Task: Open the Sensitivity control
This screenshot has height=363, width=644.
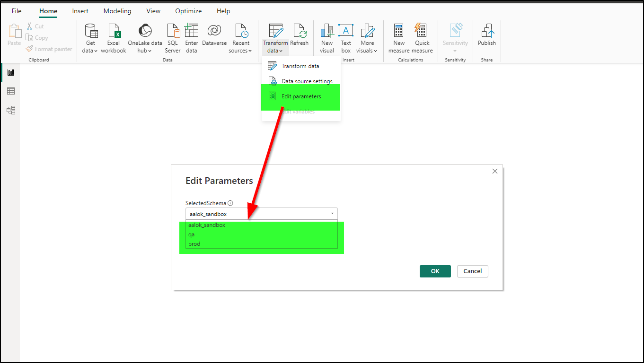Action: [x=455, y=38]
